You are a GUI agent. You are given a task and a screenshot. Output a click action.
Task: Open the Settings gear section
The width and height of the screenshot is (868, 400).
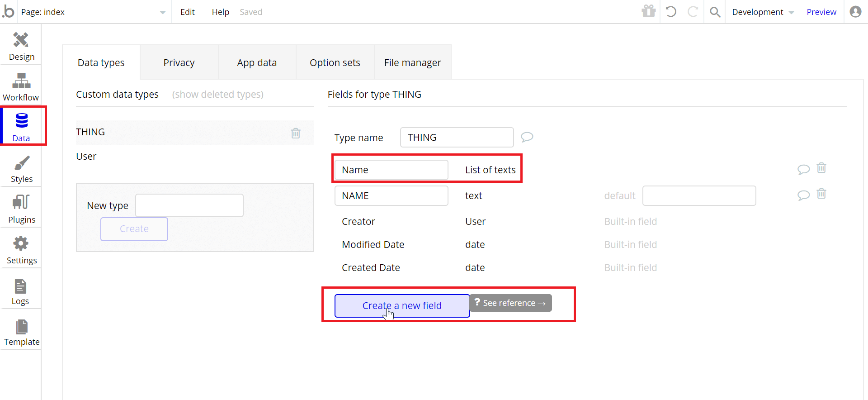point(21,250)
